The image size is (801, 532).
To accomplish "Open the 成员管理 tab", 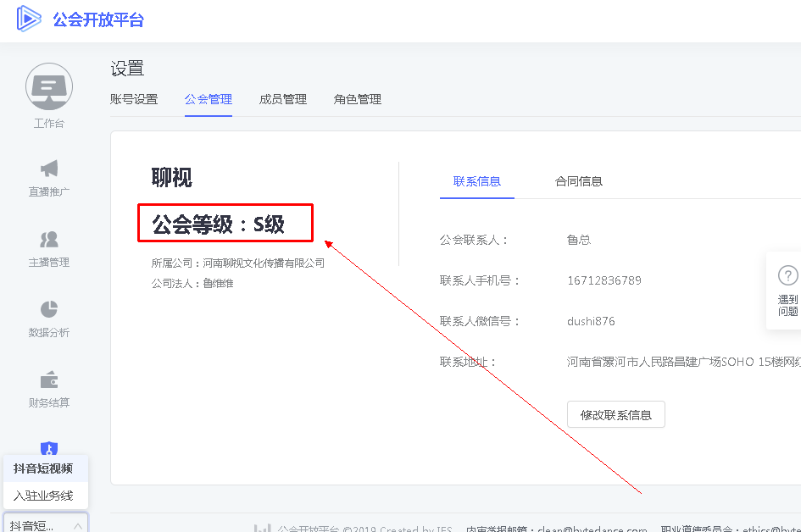I will pos(283,99).
